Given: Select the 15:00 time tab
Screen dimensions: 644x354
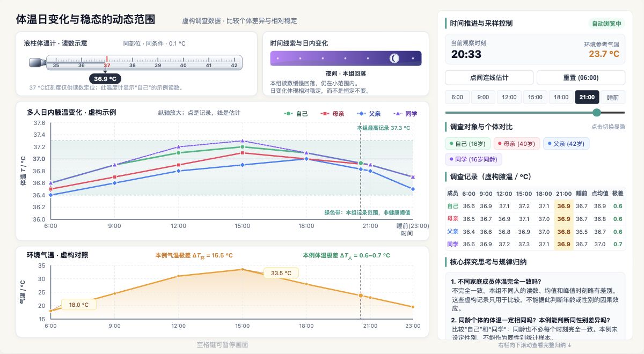Looking at the screenshot, I should 535,97.
